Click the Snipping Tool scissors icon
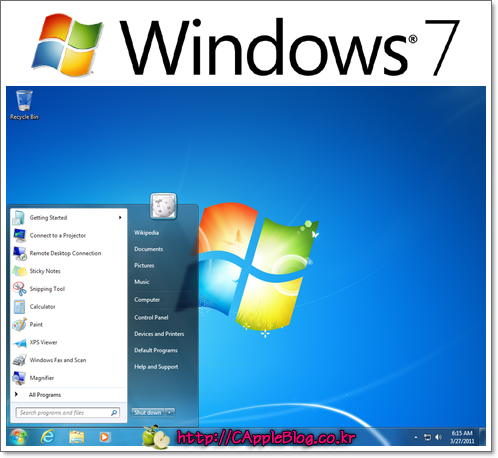 click(19, 289)
